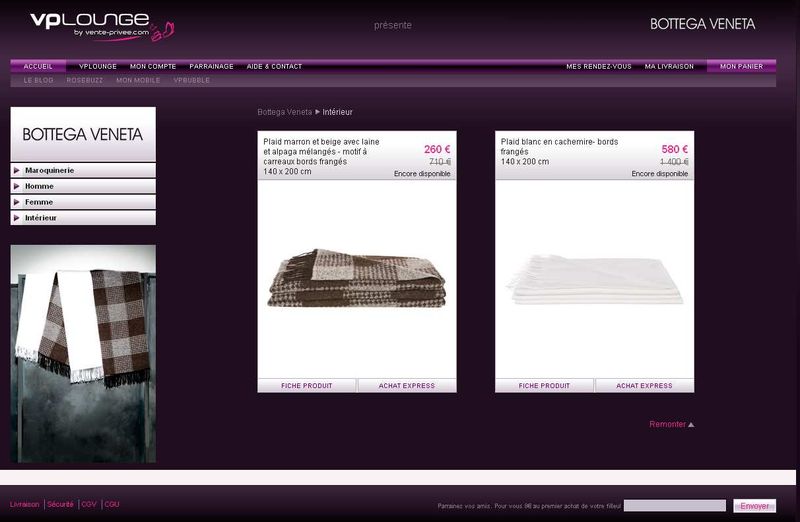Open Fiche Produit for the brown plaid
800x522 pixels.
(x=307, y=386)
